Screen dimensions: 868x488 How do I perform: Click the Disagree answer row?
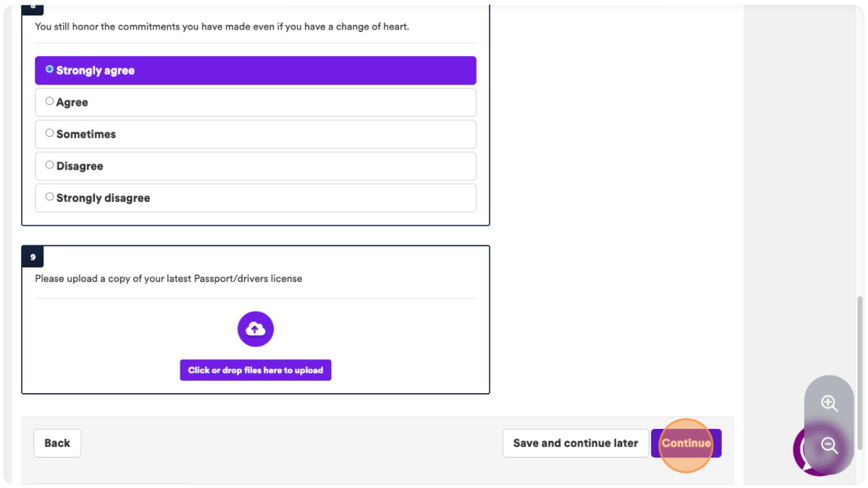(x=255, y=166)
